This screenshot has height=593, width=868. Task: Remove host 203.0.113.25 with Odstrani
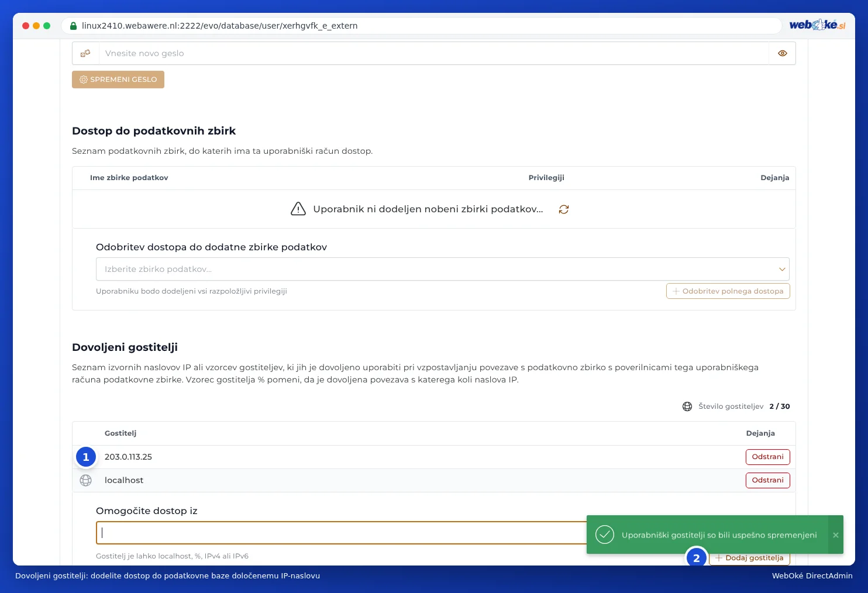coord(767,457)
